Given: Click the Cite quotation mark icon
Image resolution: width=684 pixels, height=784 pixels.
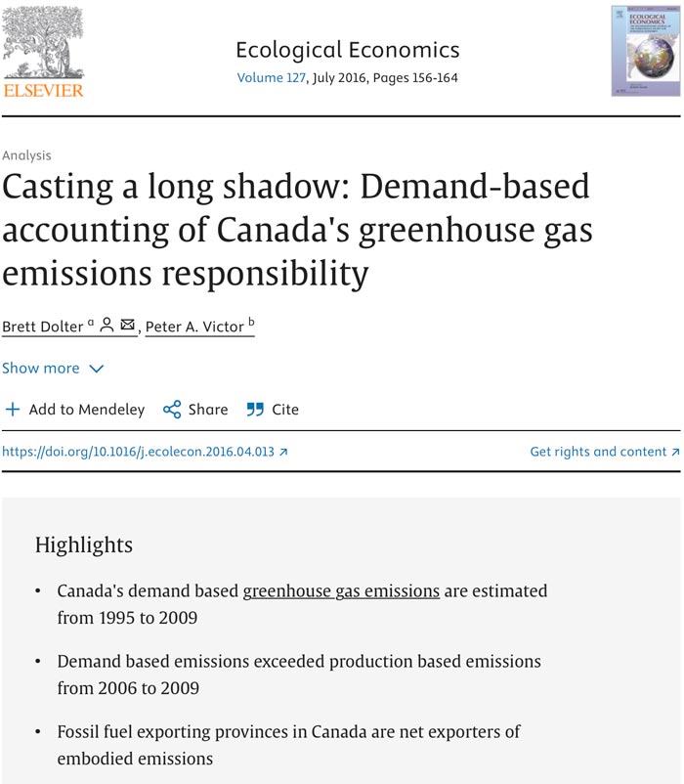Looking at the screenshot, I should (255, 410).
